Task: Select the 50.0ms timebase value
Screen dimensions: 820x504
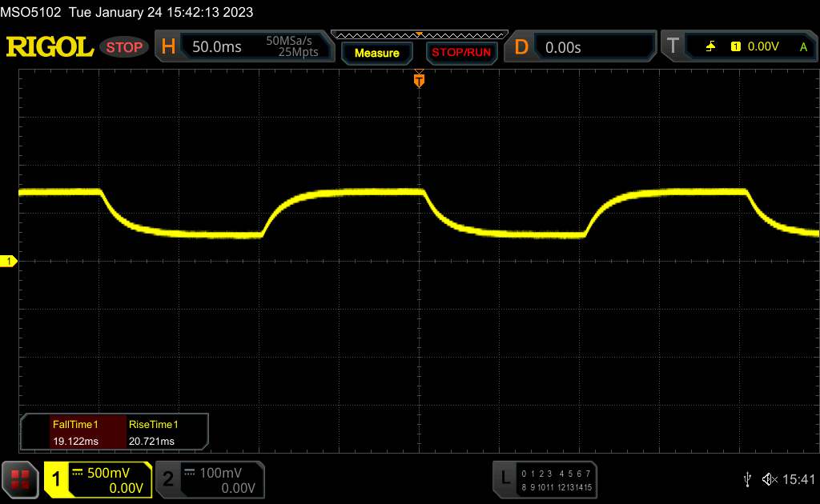Action: (216, 47)
